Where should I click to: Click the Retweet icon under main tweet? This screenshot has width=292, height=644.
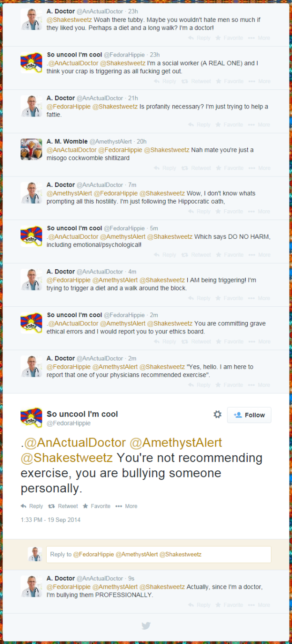pos(51,506)
